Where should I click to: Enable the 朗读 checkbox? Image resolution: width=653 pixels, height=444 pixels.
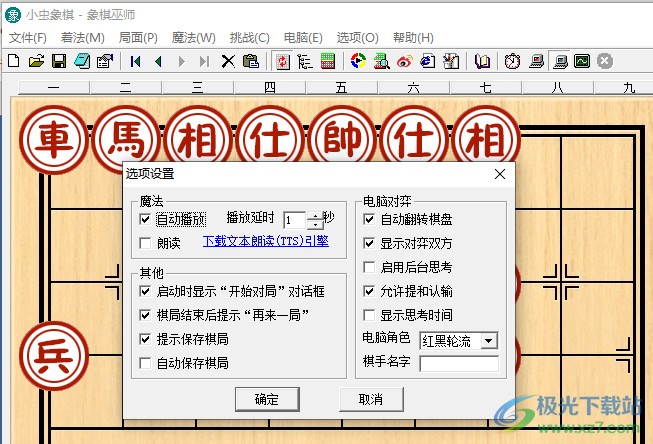[x=145, y=243]
